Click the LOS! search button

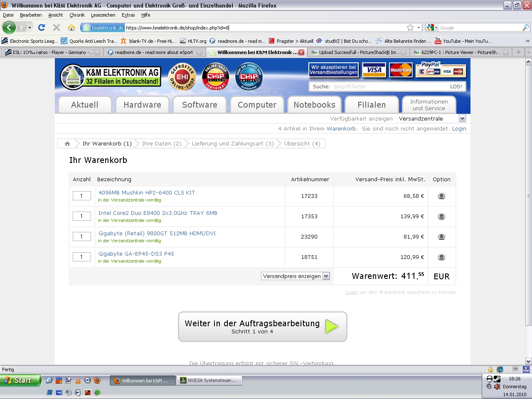coord(456,86)
